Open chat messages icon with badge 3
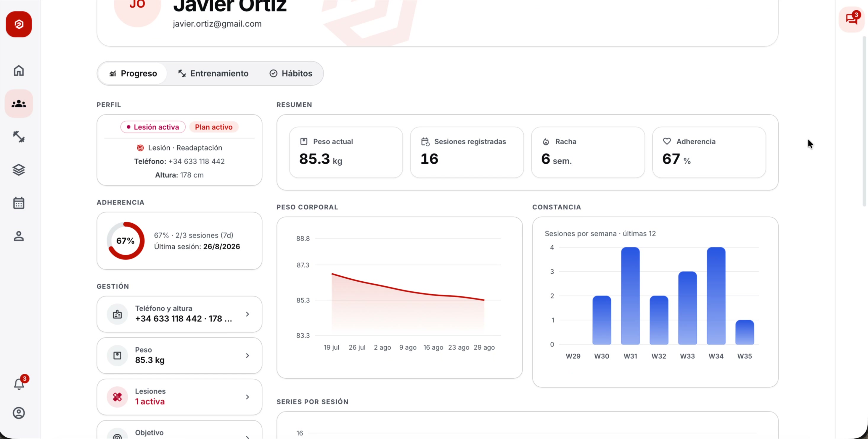The image size is (868, 439). [852, 19]
